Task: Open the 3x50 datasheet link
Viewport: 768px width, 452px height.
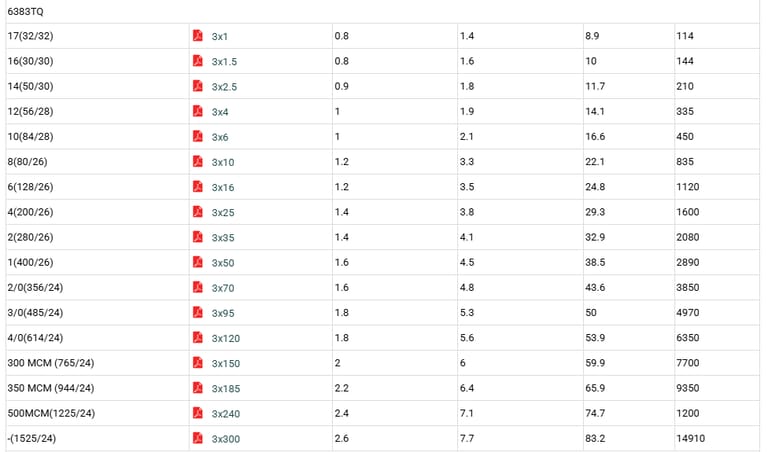Action: (x=222, y=263)
